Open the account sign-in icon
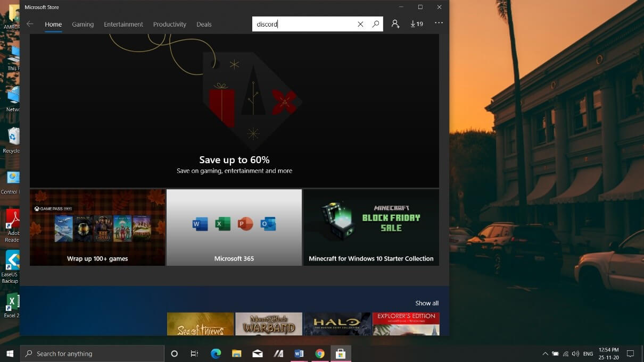 pos(395,24)
